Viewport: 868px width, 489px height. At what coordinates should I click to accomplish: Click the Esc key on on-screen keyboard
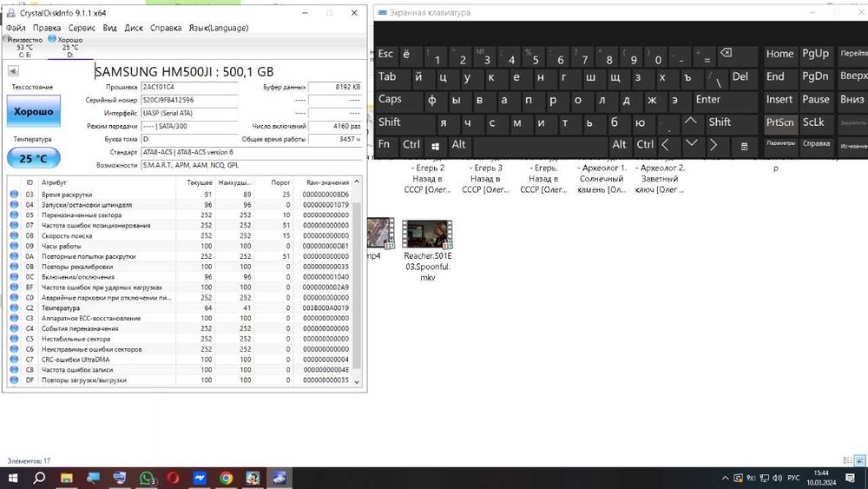coord(386,55)
